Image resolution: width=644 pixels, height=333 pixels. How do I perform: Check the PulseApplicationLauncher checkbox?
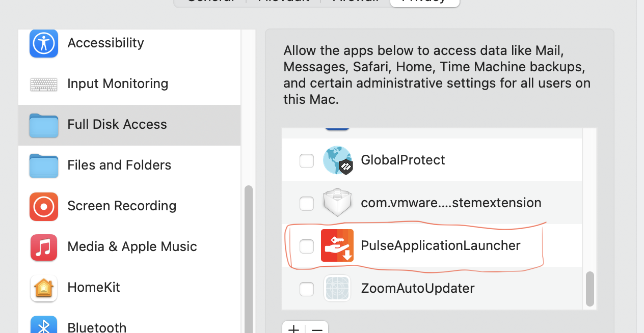point(307,246)
